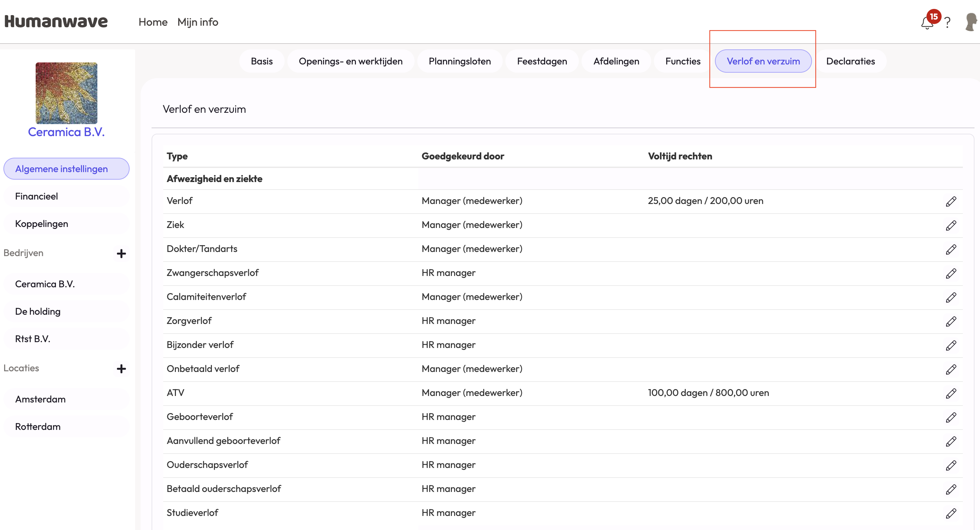This screenshot has width=980, height=530.
Task: Add a new location under Locaties
Action: pyautogui.click(x=121, y=368)
